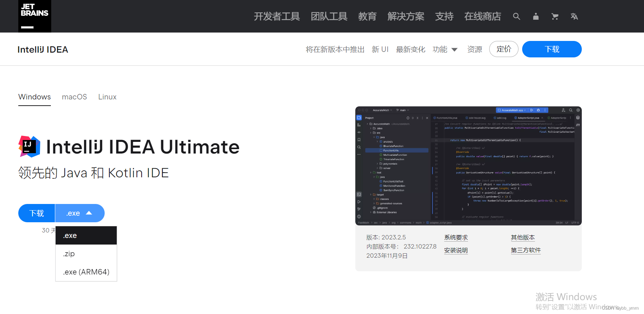Click the build number 232.10227.8

click(x=420, y=247)
